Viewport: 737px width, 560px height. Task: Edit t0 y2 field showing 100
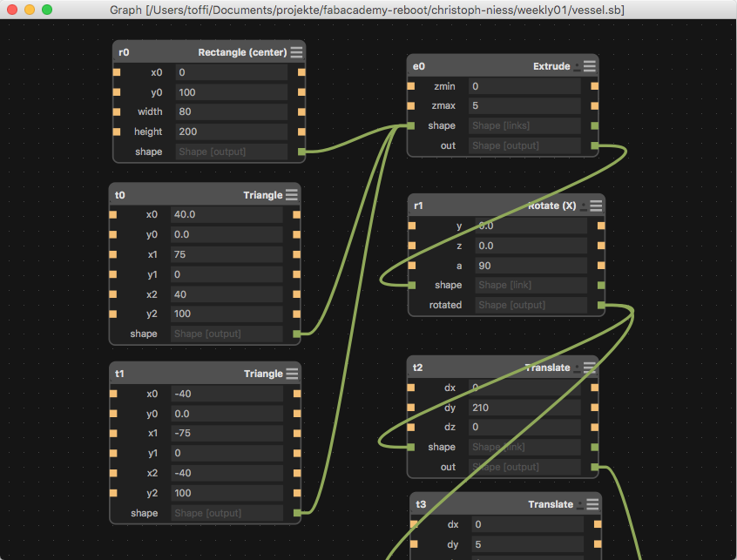click(227, 314)
